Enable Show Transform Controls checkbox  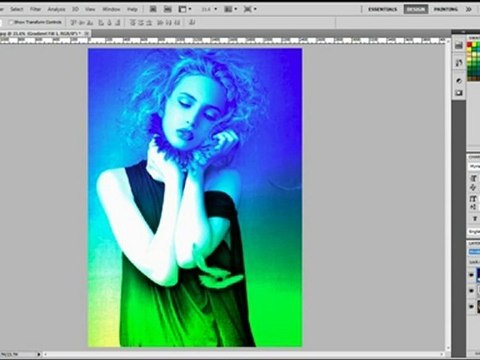pos(11,22)
